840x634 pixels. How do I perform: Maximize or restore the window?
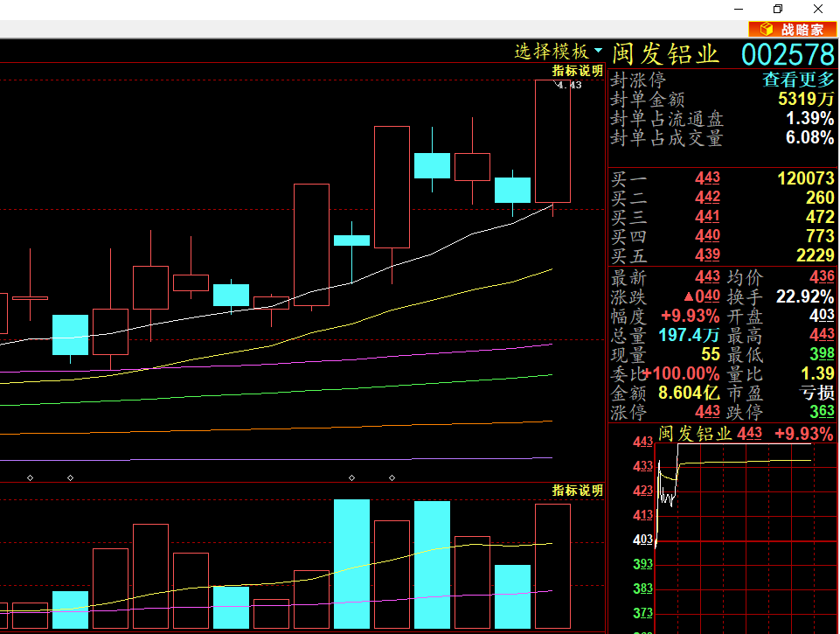pyautogui.click(x=778, y=9)
